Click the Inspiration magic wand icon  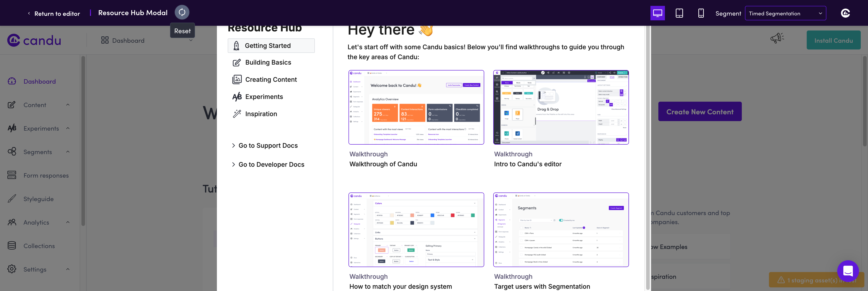[237, 114]
